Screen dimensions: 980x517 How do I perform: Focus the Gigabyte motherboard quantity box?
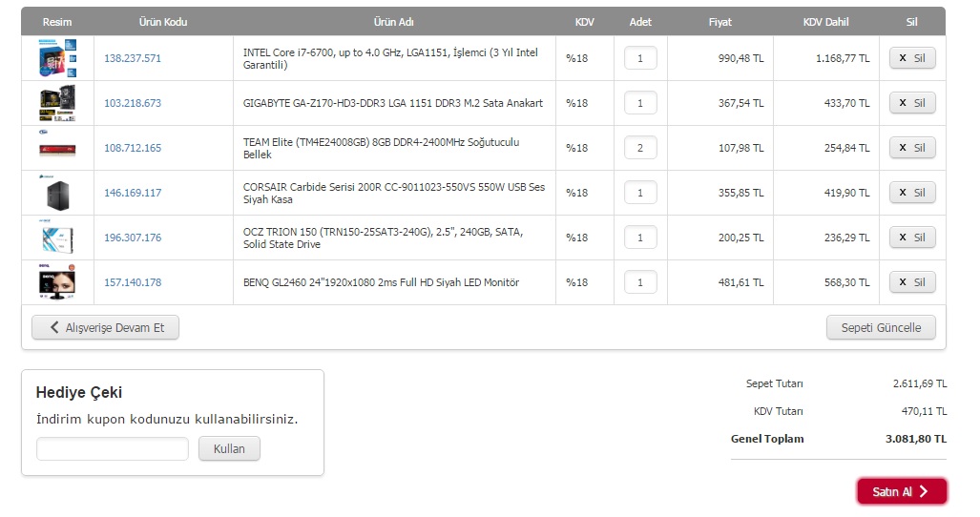click(640, 103)
